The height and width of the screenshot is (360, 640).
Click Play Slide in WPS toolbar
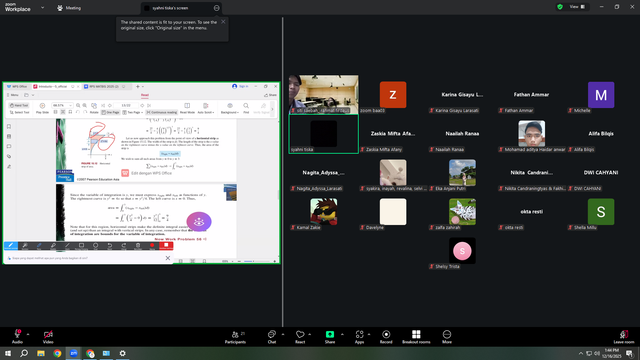42,109
